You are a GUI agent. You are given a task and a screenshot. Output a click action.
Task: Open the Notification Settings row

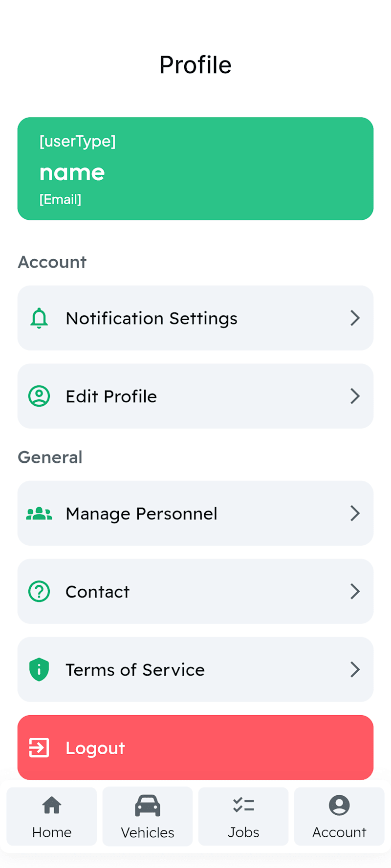point(195,318)
